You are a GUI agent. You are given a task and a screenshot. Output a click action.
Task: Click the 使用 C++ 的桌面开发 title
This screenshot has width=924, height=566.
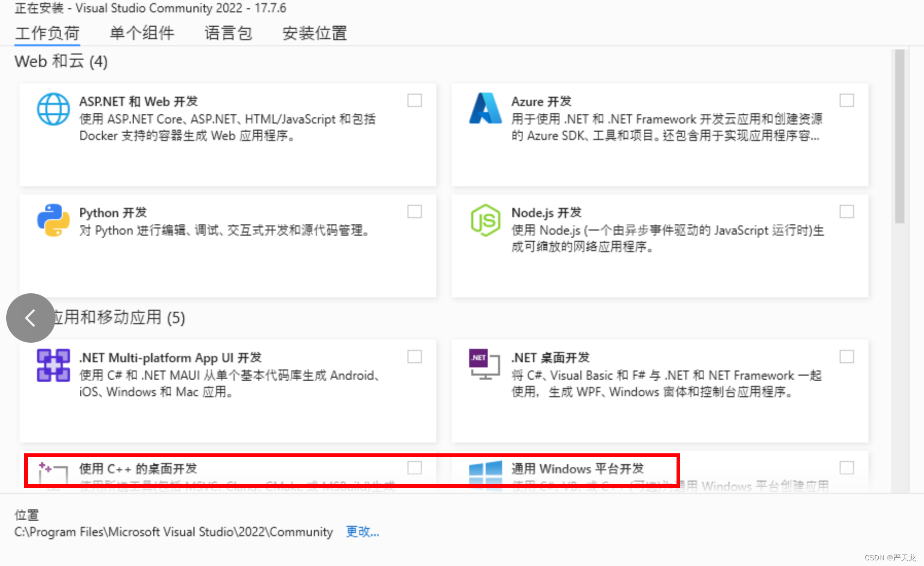[x=138, y=469]
